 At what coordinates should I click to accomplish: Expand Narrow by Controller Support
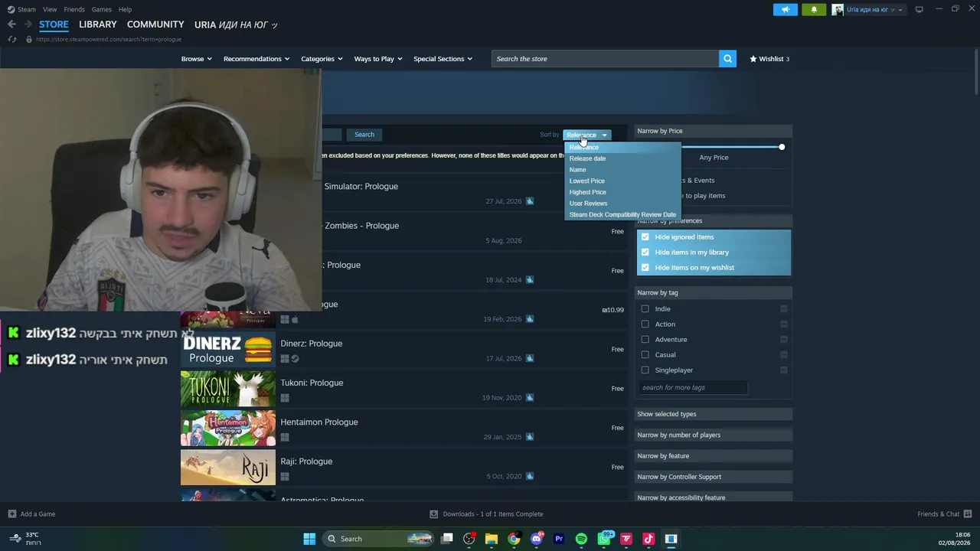point(714,477)
